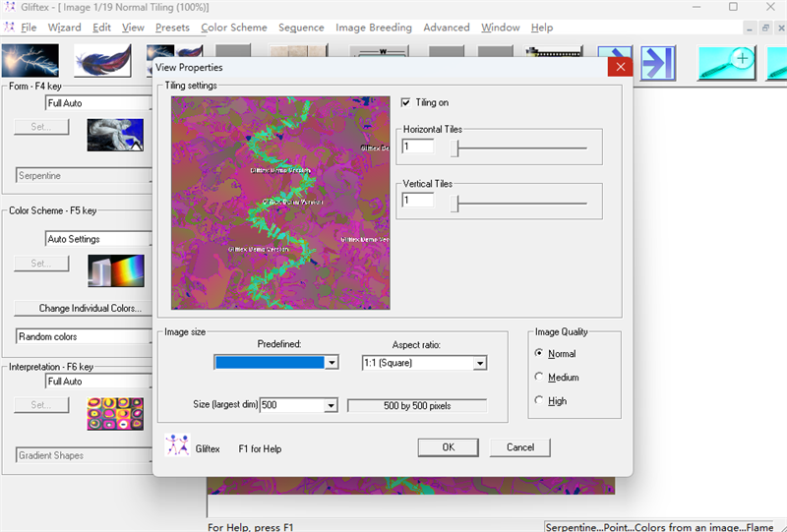Image resolution: width=787 pixels, height=532 pixels.
Task: Open the Interpretation Full Auto combo box
Action: [98, 381]
